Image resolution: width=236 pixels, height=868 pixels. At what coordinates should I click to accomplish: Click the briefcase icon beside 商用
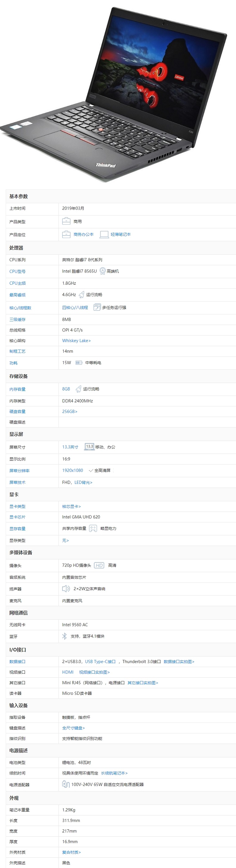[x=66, y=221]
